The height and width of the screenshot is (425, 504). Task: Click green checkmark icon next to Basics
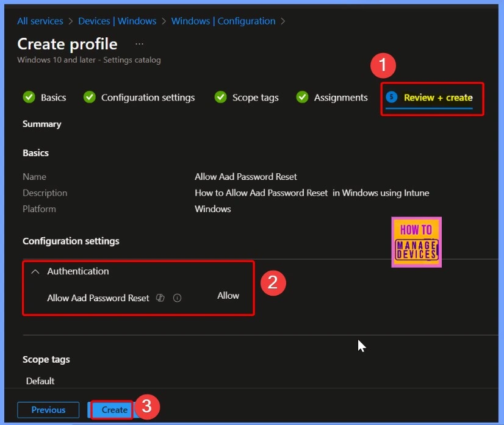[29, 97]
